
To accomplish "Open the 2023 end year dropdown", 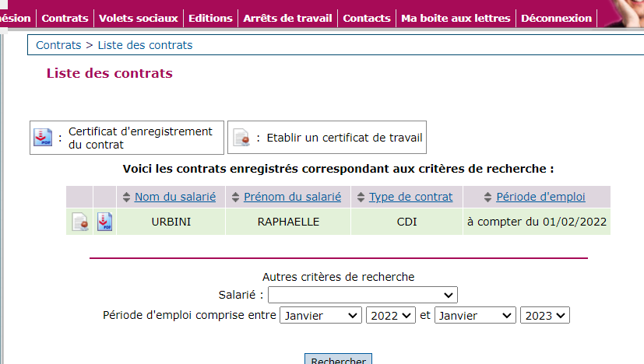I will tap(545, 315).
